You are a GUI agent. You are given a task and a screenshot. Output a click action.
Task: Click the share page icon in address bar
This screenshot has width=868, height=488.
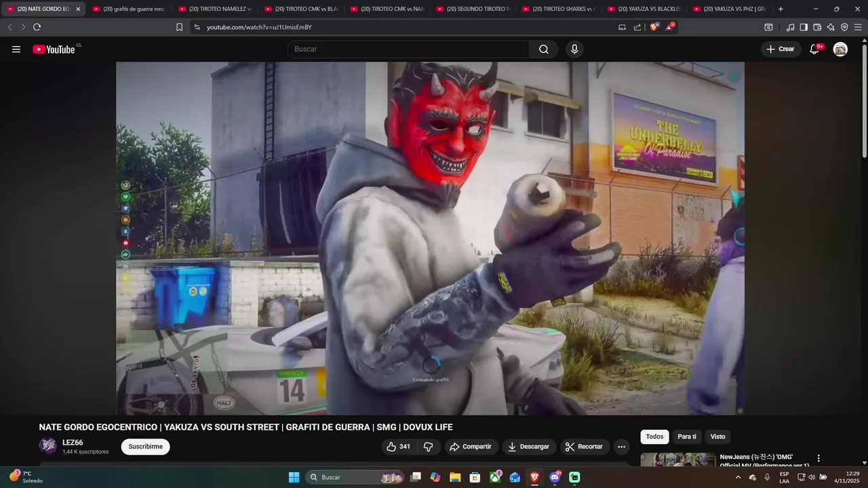(637, 27)
